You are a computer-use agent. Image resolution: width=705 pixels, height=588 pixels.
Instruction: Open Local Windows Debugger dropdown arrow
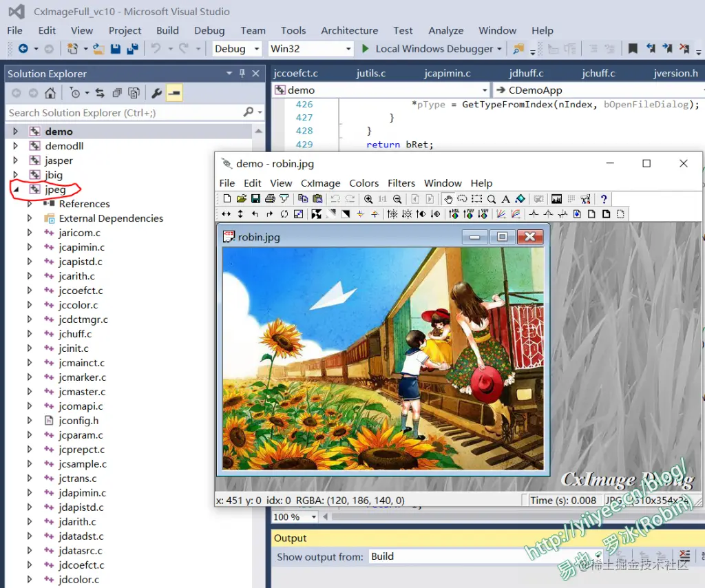tap(500, 49)
